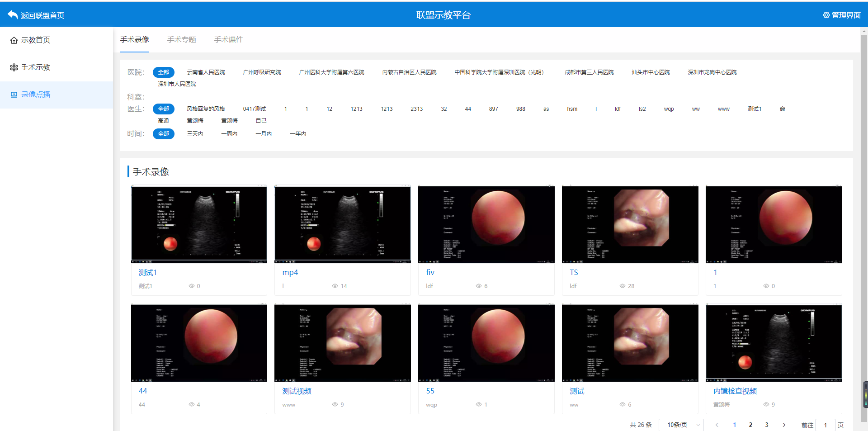868x431 pixels.
Task: Click the eye icon under mp4 video
Action: [335, 286]
